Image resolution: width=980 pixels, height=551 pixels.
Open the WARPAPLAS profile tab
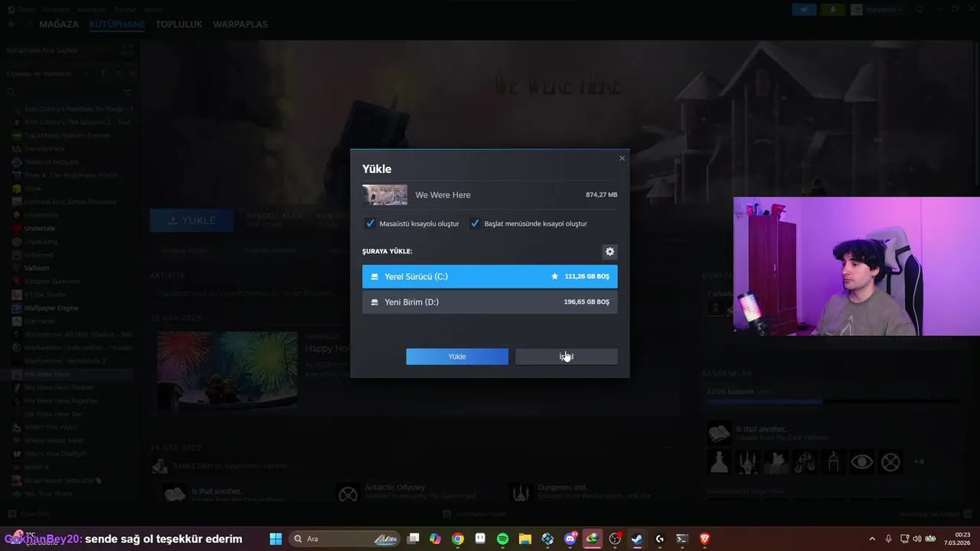(x=240, y=24)
